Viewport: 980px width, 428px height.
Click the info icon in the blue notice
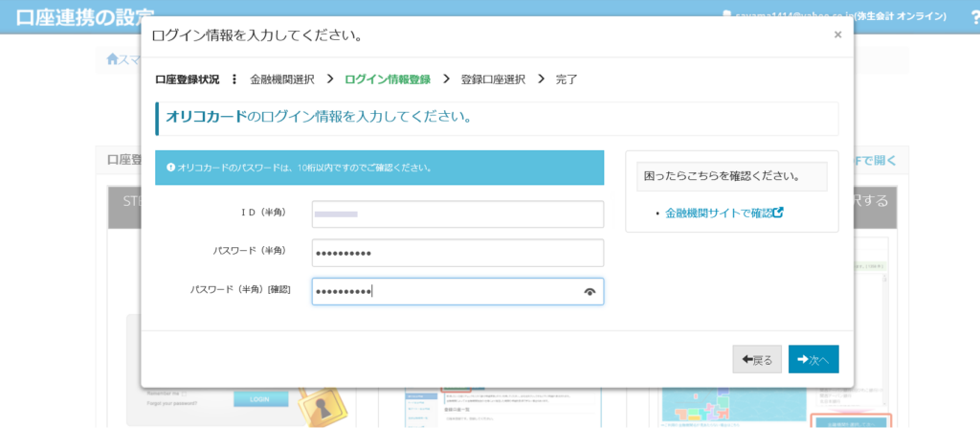tap(170, 168)
